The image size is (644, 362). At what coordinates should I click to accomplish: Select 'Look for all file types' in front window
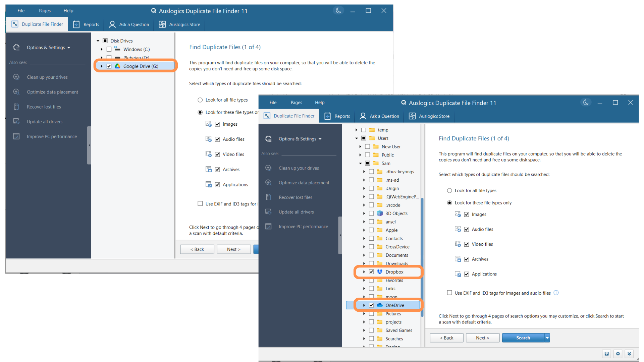pos(449,190)
